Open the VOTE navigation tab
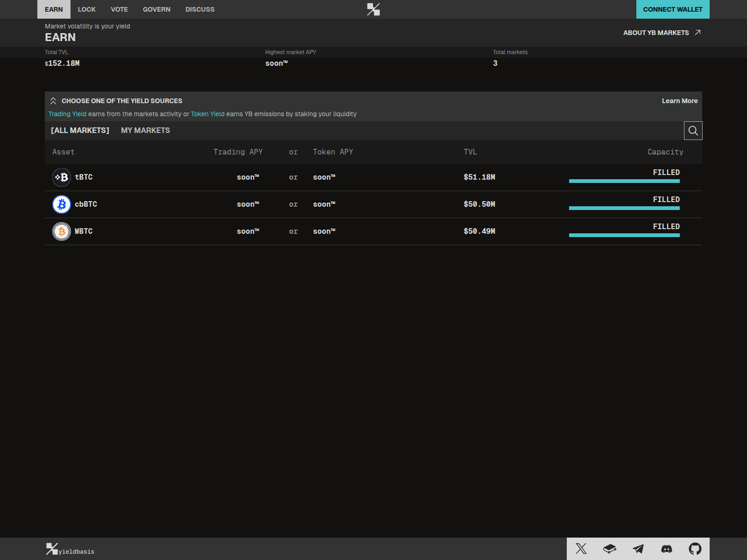The image size is (747, 560). tap(120, 9)
